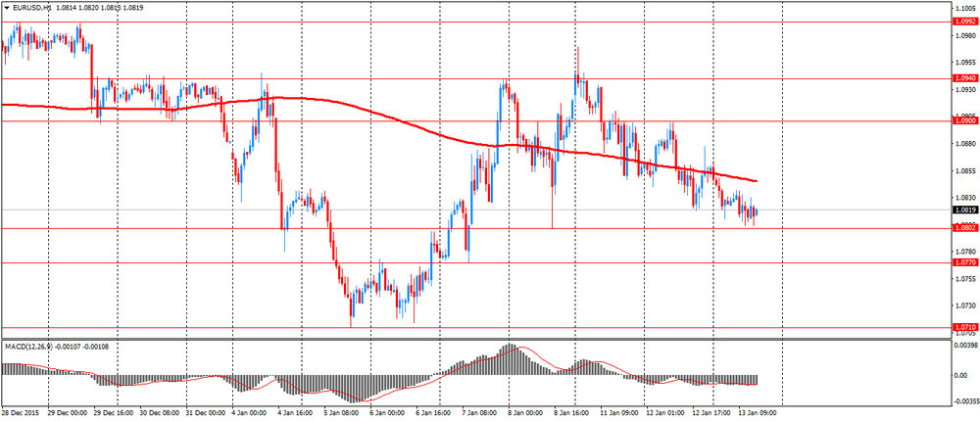This screenshot has width=980, height=421.
Task: Click the MACD(12,26,9) indicator label
Action: pos(29,346)
